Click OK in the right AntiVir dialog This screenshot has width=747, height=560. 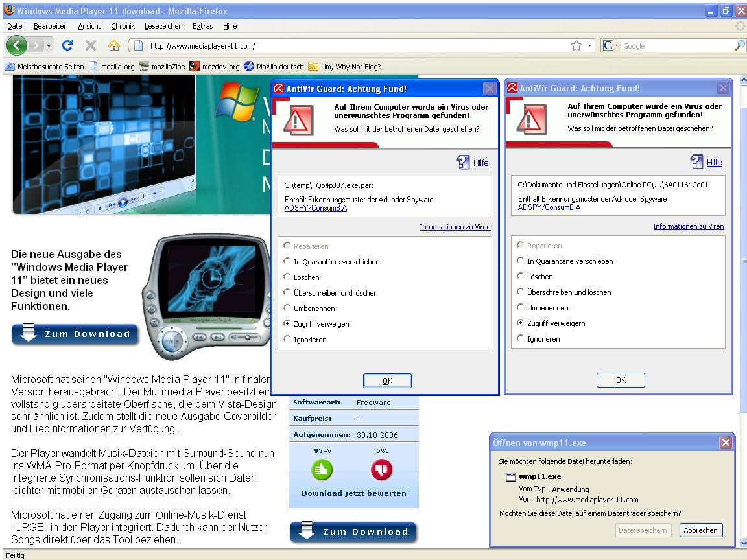click(x=621, y=380)
